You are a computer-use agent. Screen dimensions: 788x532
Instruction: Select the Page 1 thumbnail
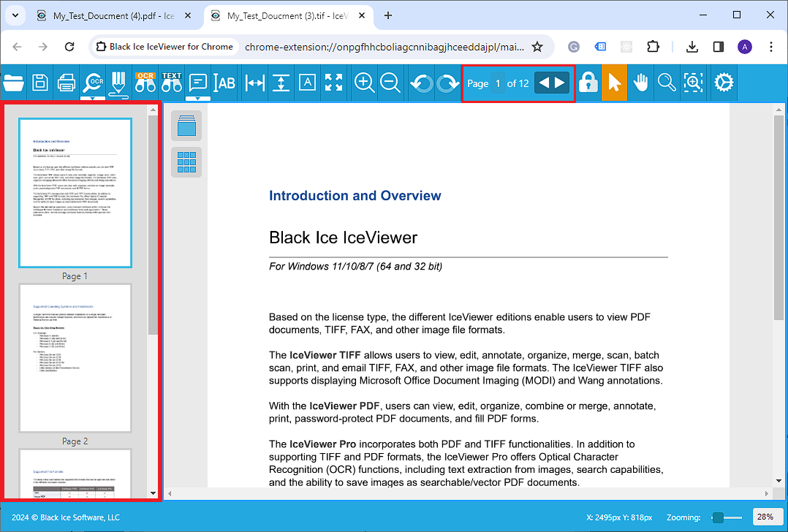75,193
